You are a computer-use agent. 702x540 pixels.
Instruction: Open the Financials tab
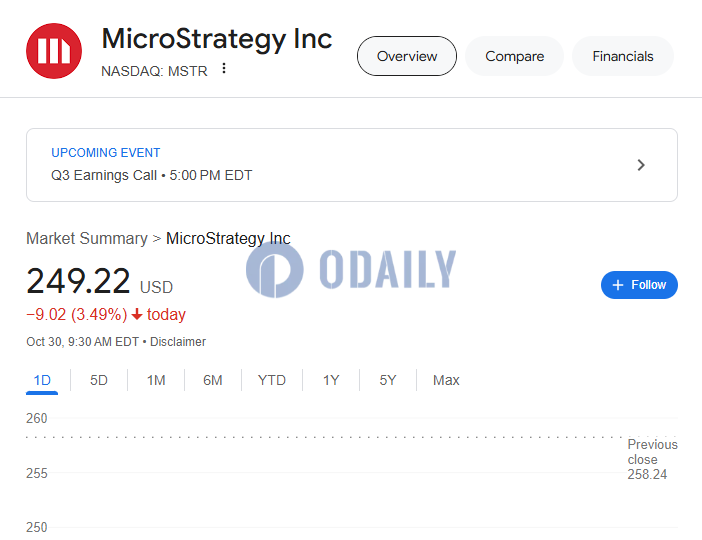(623, 56)
